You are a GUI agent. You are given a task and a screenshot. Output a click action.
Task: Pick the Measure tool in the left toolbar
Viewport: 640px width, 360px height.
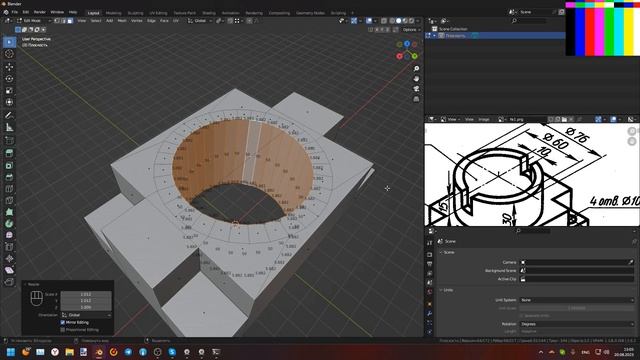click(9, 127)
